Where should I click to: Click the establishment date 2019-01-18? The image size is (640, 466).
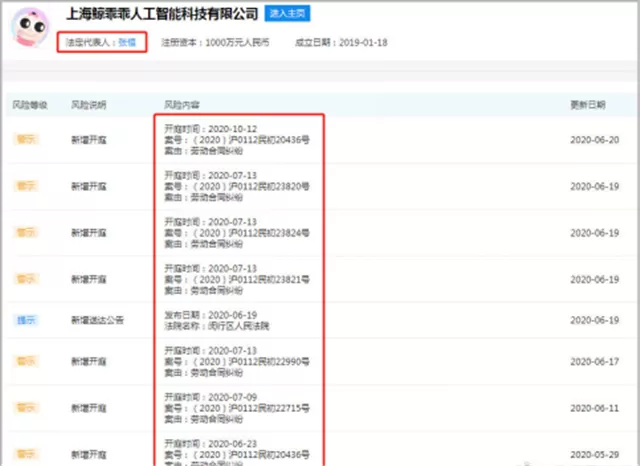click(363, 42)
